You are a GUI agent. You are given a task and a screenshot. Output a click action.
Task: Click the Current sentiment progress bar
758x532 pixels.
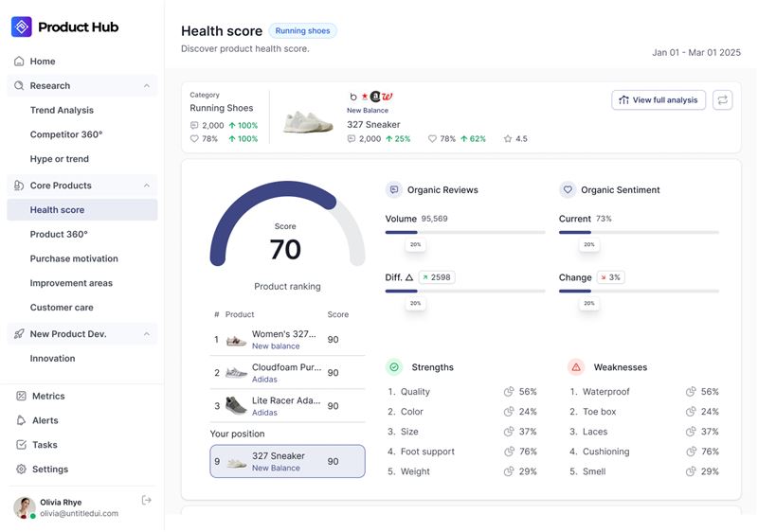coord(639,233)
